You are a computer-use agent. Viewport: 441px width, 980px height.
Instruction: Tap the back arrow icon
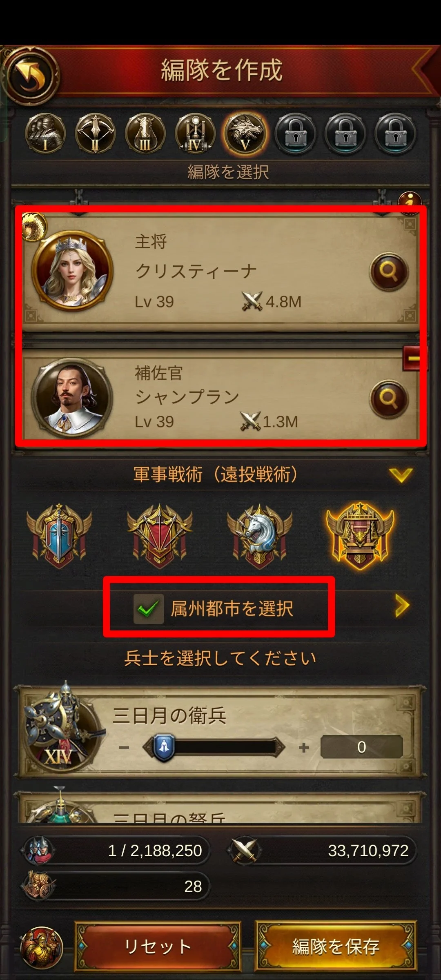tap(31, 76)
